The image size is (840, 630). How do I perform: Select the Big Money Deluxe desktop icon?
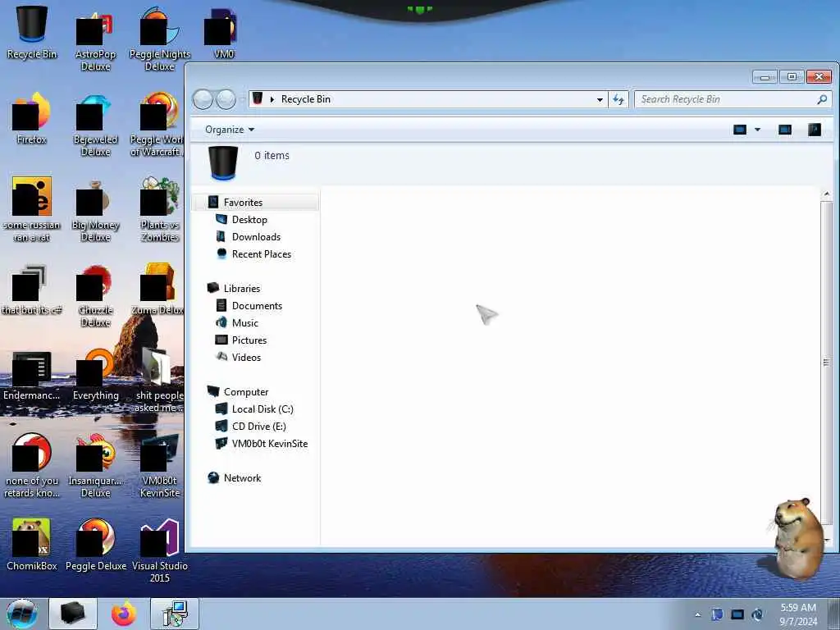95,212
